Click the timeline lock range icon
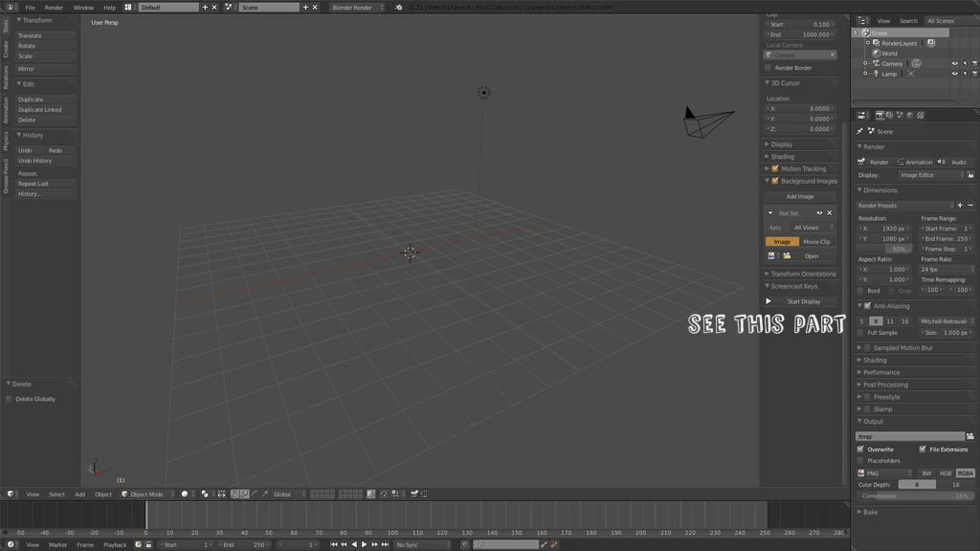Screen dimensions: 980x551 [x=148, y=544]
